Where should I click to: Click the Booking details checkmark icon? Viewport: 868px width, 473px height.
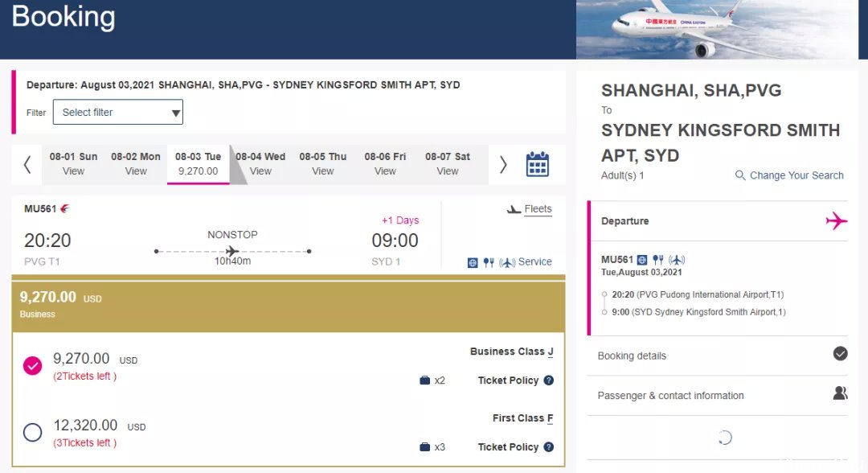[x=840, y=353]
